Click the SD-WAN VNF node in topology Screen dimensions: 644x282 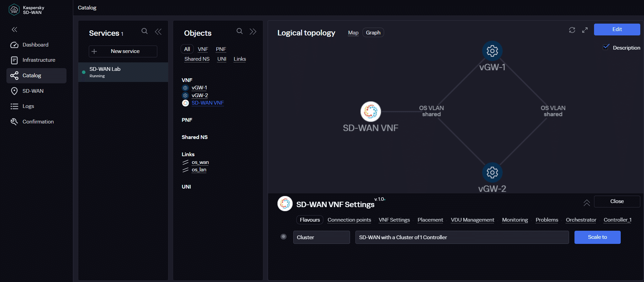tap(371, 112)
